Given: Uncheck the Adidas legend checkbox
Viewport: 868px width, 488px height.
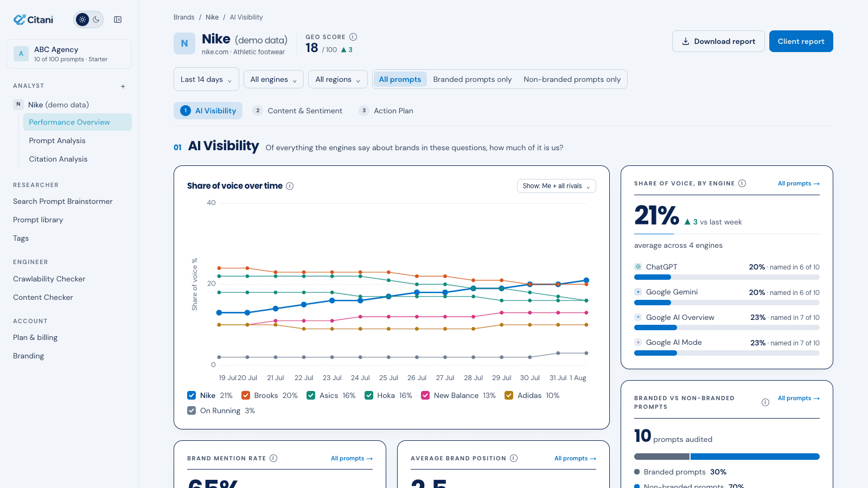Looking at the screenshot, I should (509, 395).
